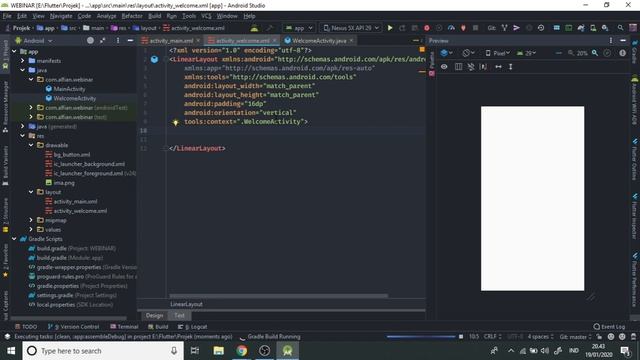Click the red Debug app icon

coord(427,28)
